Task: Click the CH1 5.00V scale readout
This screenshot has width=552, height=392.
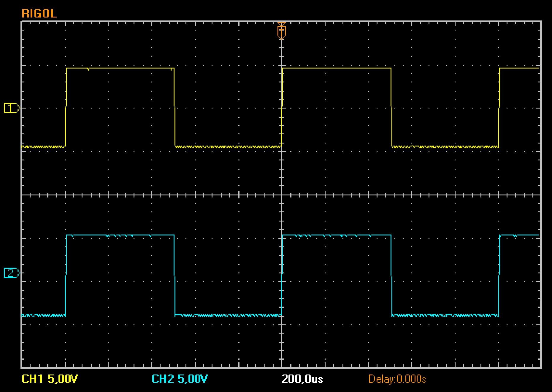Action: click(x=50, y=379)
